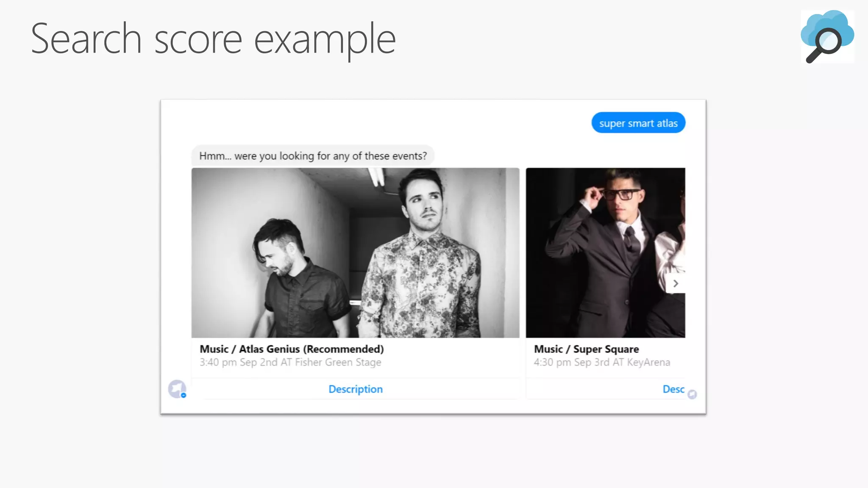Click the bot avatar icon beside the cards
This screenshot has width=868, height=488.
tap(176, 388)
